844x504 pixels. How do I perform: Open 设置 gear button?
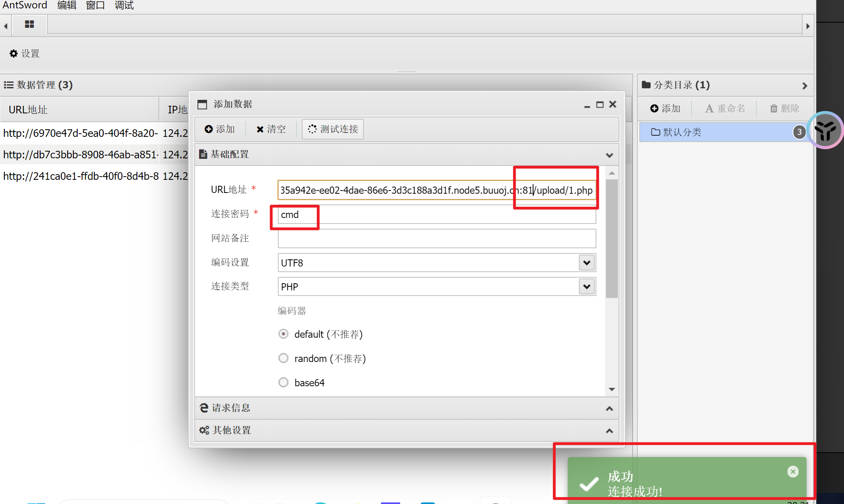25,53
